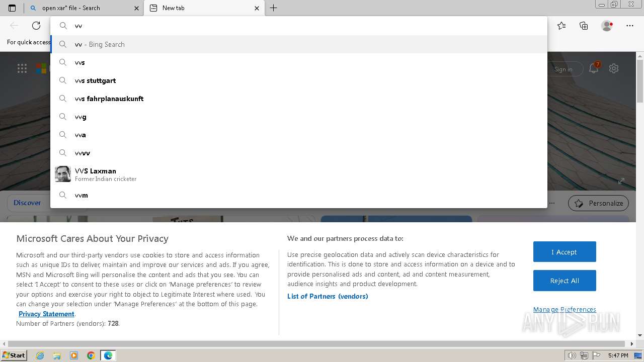The image size is (644, 362).
Task: Click the vertical scrollbar thumb
Action: [640, 80]
